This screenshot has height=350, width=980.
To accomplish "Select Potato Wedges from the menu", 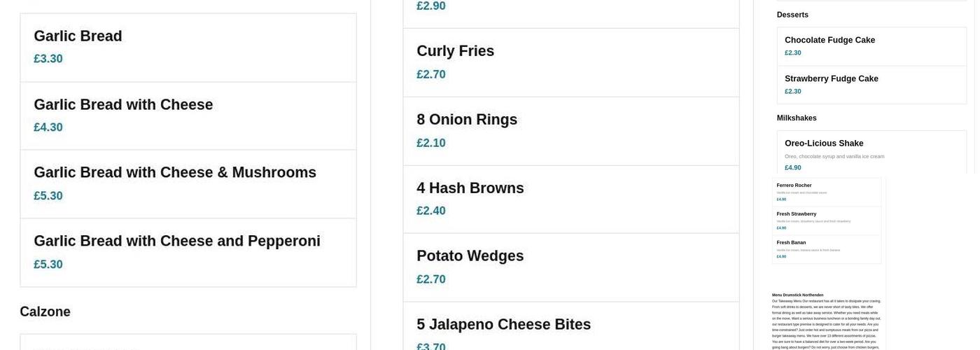I will tap(470, 256).
